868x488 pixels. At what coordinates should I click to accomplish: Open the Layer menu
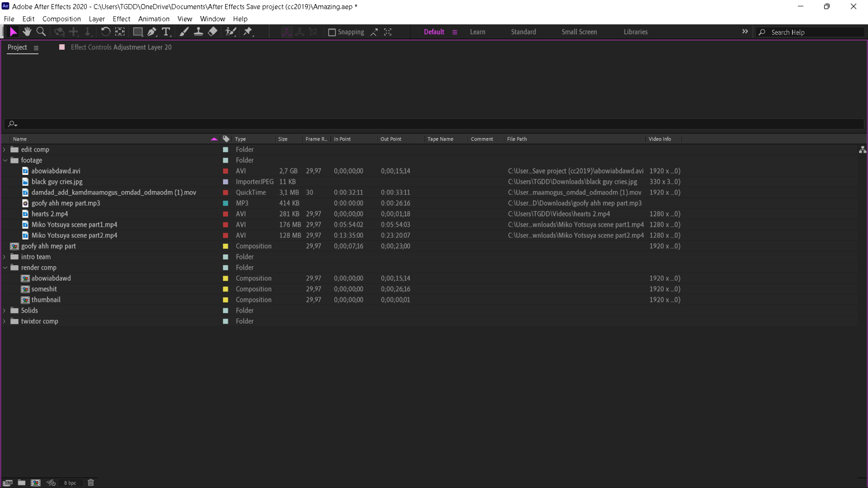click(97, 19)
